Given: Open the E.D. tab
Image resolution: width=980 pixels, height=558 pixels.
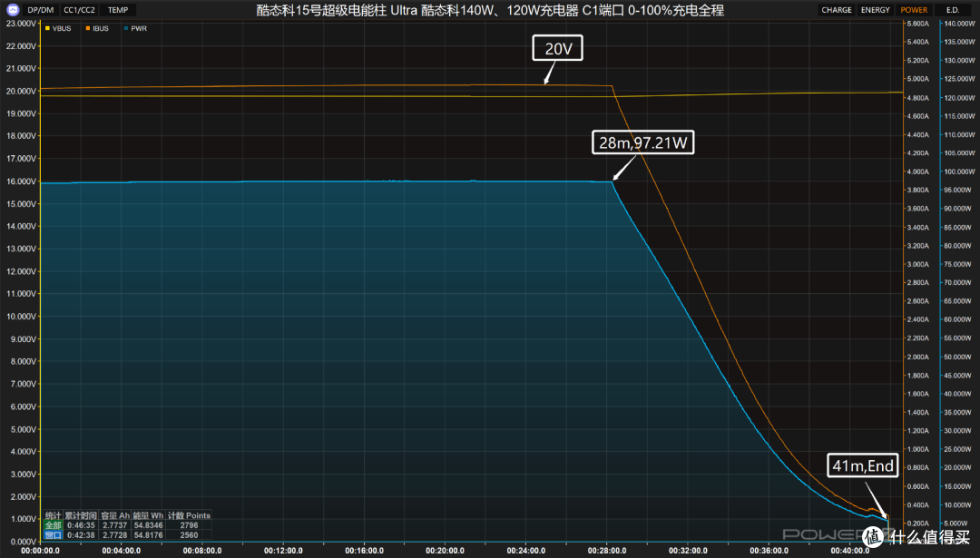Looking at the screenshot, I should [953, 10].
